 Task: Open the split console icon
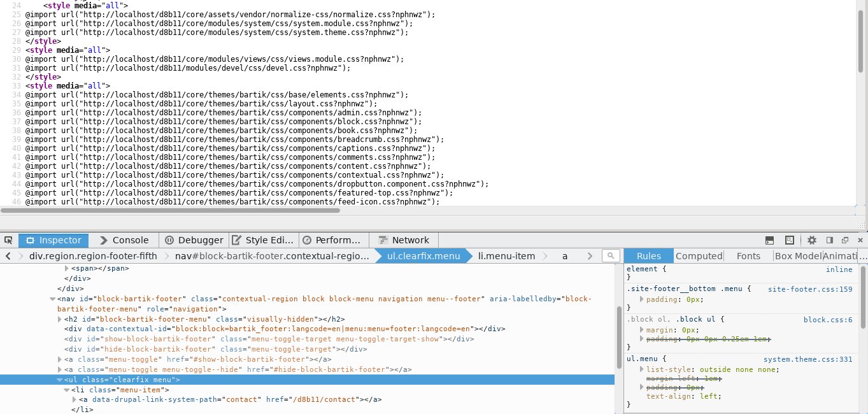pyautogui.click(x=769, y=240)
